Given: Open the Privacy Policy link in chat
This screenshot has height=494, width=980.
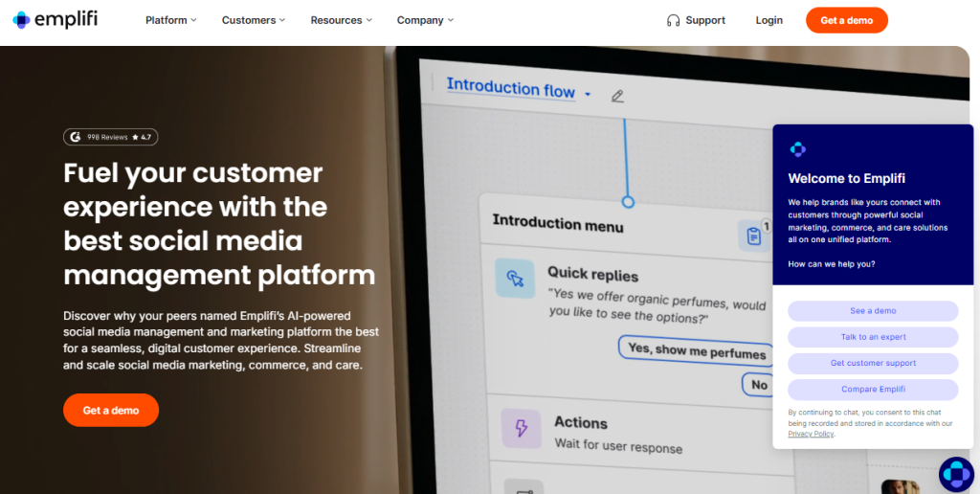Looking at the screenshot, I should (810, 434).
